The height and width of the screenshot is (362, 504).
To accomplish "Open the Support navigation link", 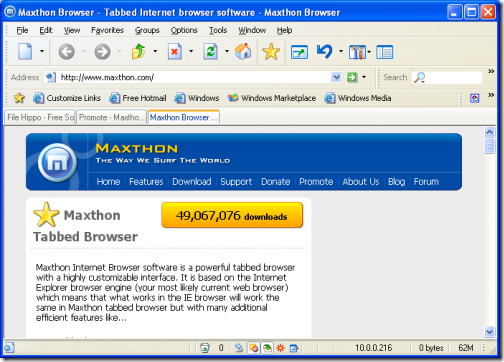I will [x=236, y=182].
